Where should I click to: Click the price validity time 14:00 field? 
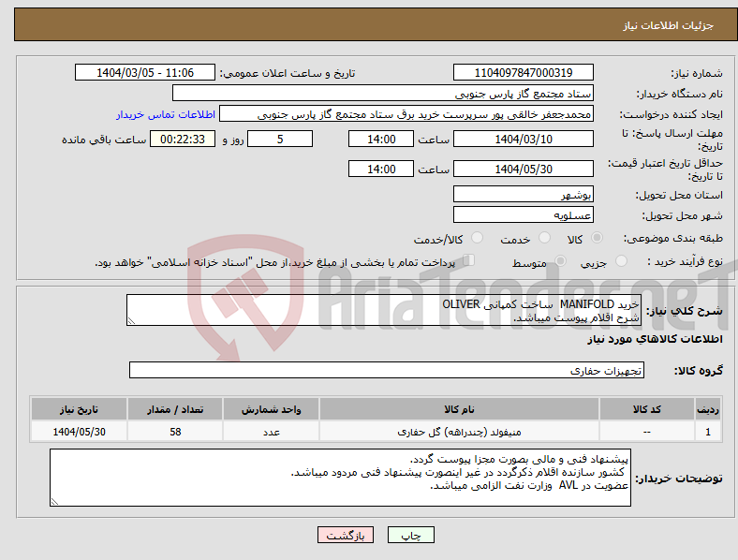(381, 169)
